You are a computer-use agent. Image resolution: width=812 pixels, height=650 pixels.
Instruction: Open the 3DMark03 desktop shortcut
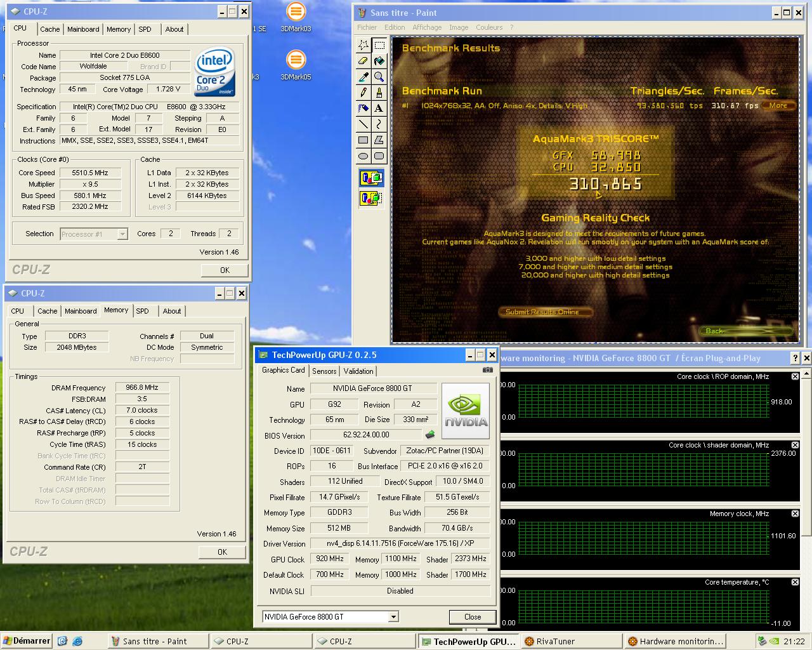point(296,18)
